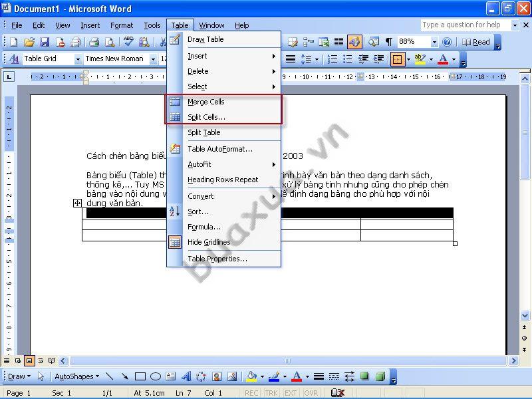The image size is (532, 399).
Task: Toggle Show/Hide paragraph marks ¶
Action: pyautogui.click(x=389, y=42)
